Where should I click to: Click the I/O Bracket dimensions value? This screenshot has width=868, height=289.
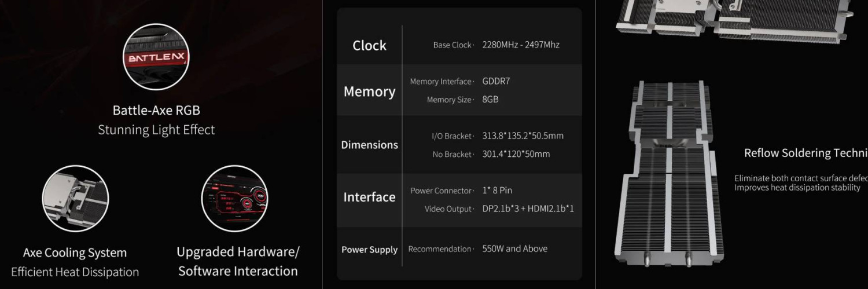click(523, 136)
